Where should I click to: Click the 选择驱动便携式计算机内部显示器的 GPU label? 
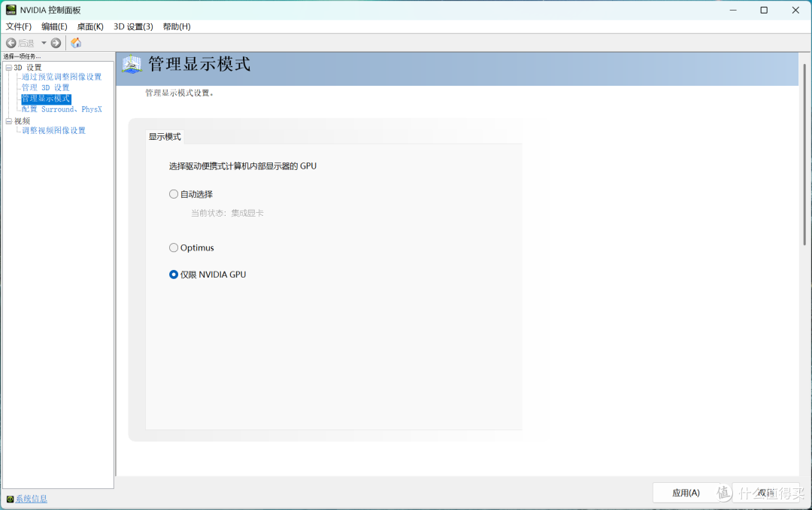pos(243,166)
